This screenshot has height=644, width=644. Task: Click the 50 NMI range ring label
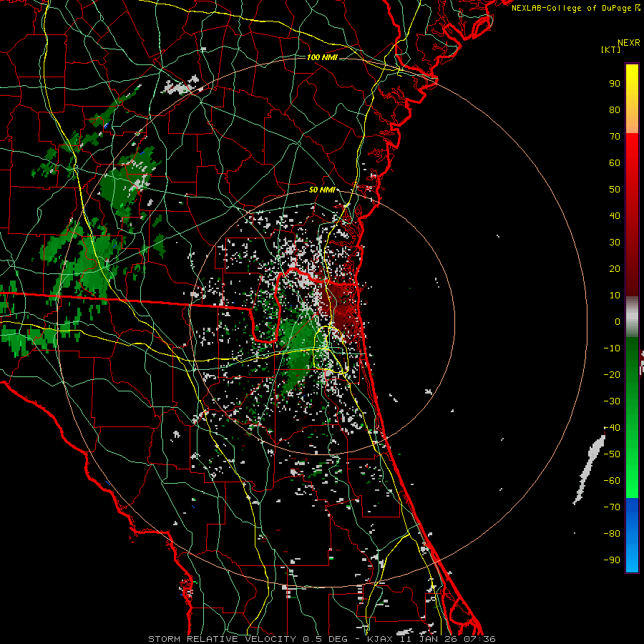click(x=322, y=190)
